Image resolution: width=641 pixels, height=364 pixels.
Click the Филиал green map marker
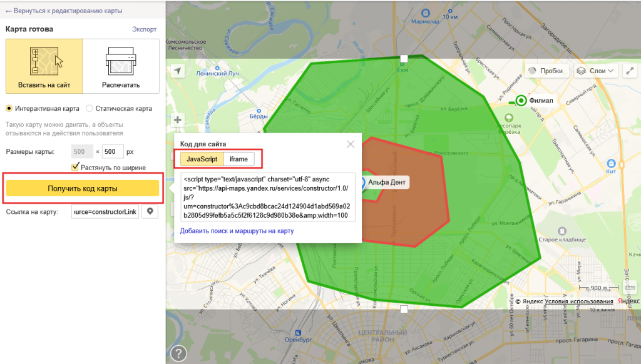[x=520, y=100]
